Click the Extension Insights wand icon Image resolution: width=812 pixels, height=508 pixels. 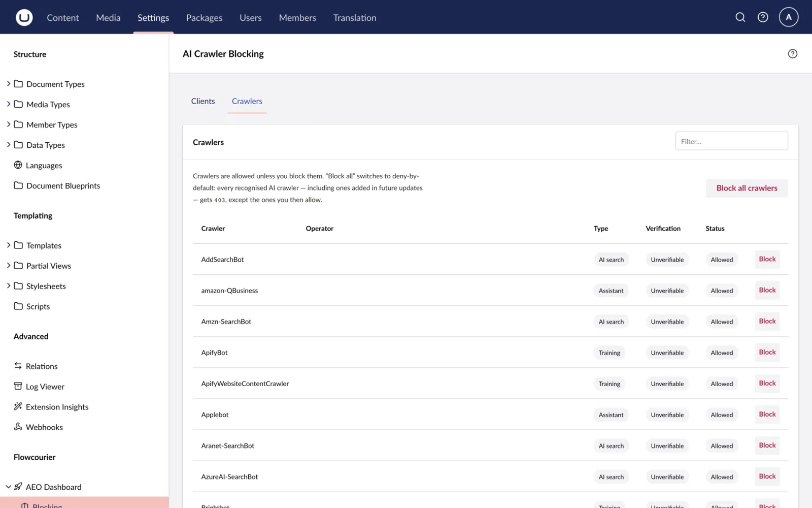(18, 406)
